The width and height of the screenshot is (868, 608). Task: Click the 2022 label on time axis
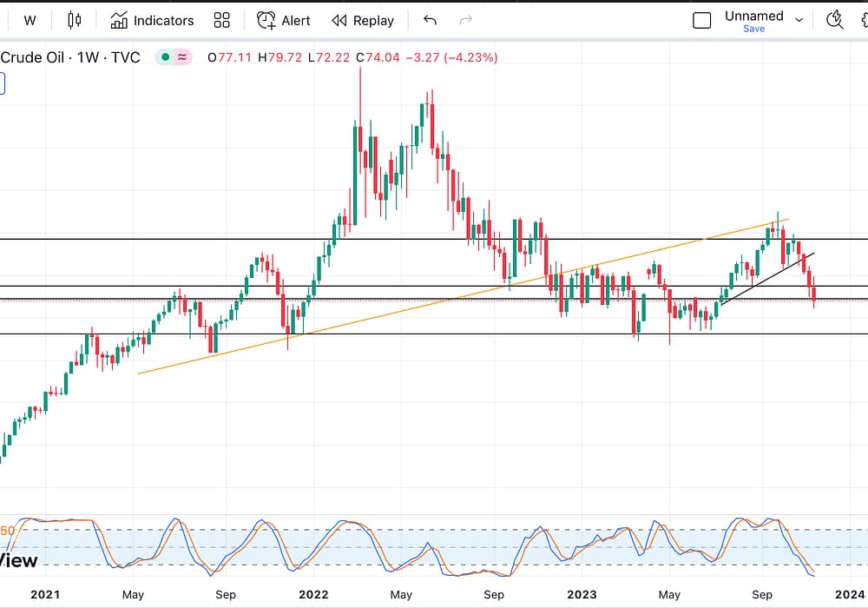pyautogui.click(x=312, y=594)
